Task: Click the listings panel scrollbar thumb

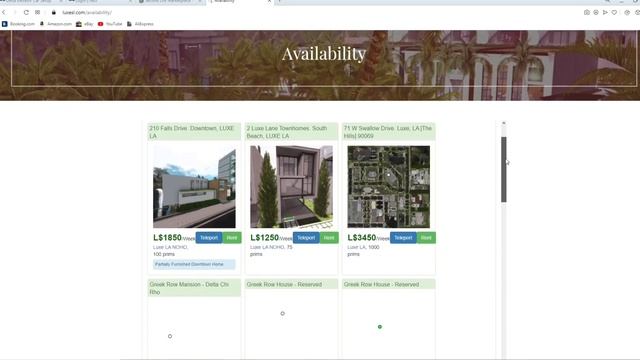Action: 504,169
